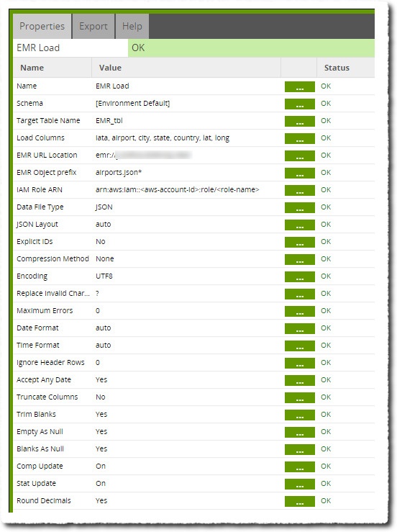Click the Name column header
Screen dimensions: 397x532
point(32,68)
